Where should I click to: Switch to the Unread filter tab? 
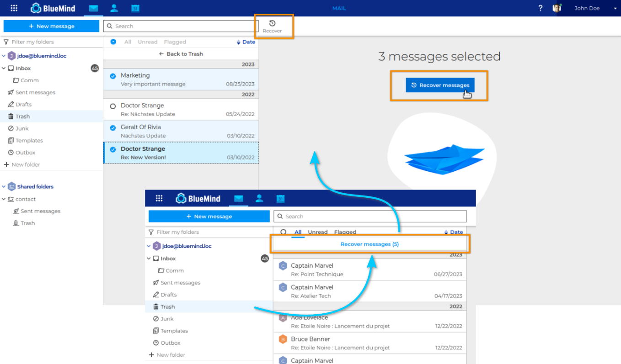coord(147,42)
